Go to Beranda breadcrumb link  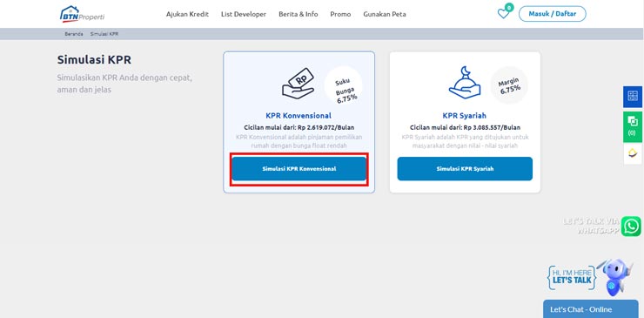click(74, 34)
